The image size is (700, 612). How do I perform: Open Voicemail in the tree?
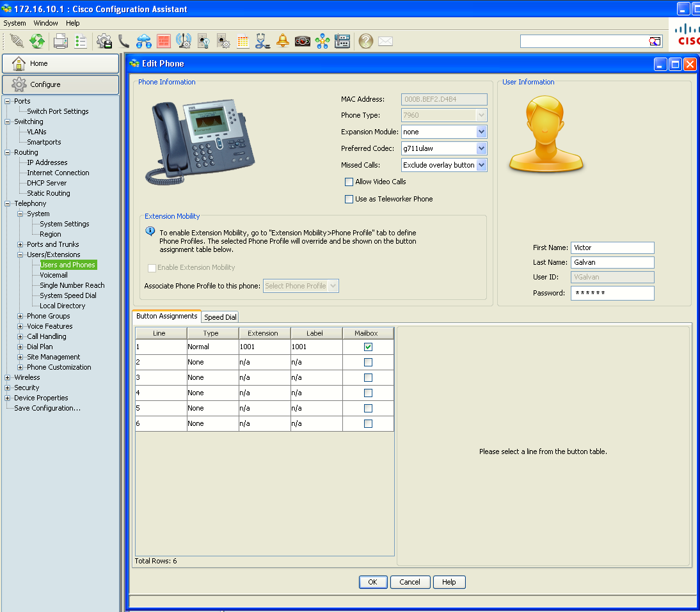point(54,275)
